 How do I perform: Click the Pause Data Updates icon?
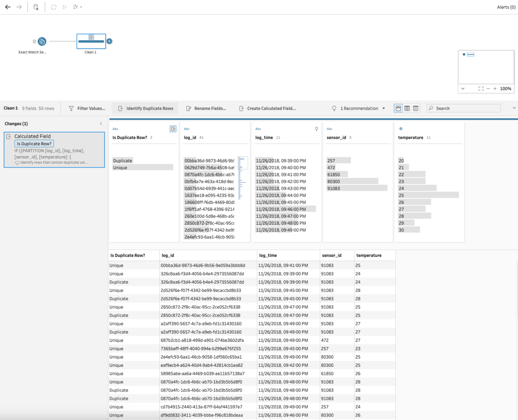tap(36, 7)
